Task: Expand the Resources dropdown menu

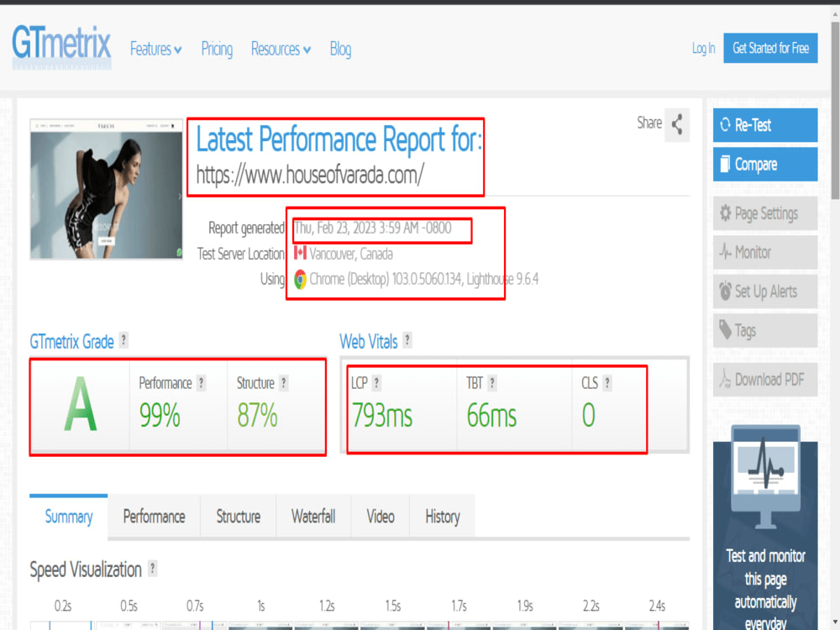Action: [x=281, y=50]
